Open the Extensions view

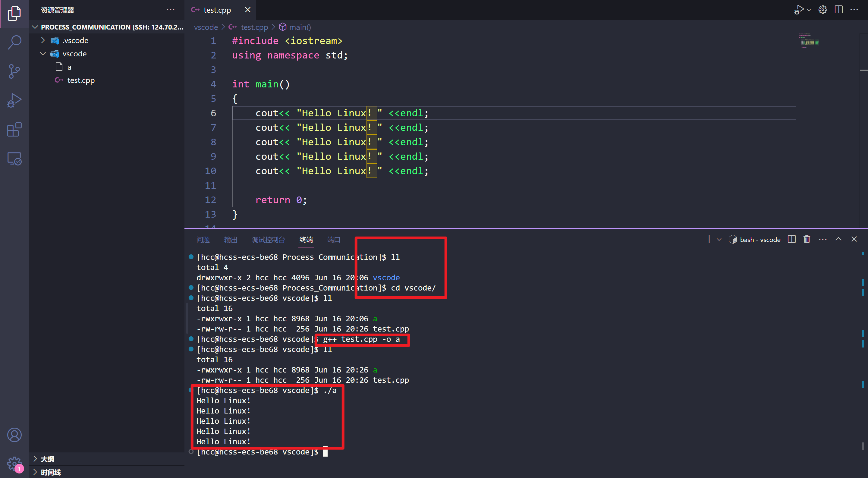[x=14, y=129]
